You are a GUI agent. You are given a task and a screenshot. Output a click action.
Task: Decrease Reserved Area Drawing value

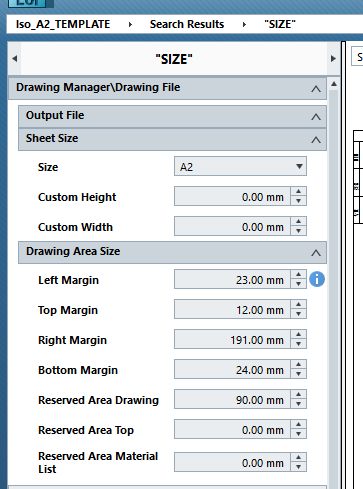pos(299,404)
